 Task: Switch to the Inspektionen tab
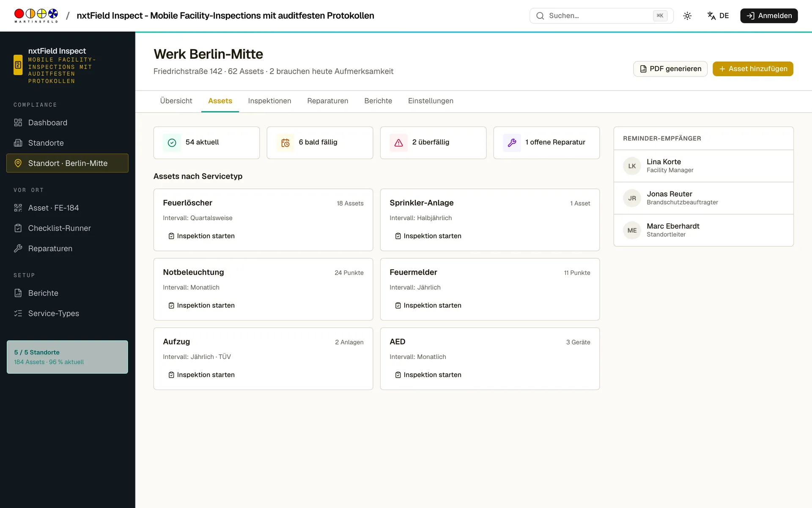tap(269, 101)
